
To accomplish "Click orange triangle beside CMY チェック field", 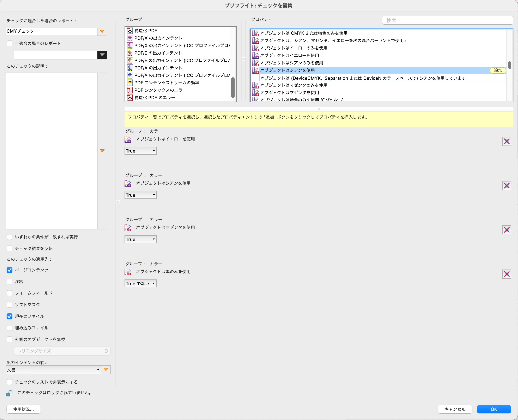I will coord(102,31).
